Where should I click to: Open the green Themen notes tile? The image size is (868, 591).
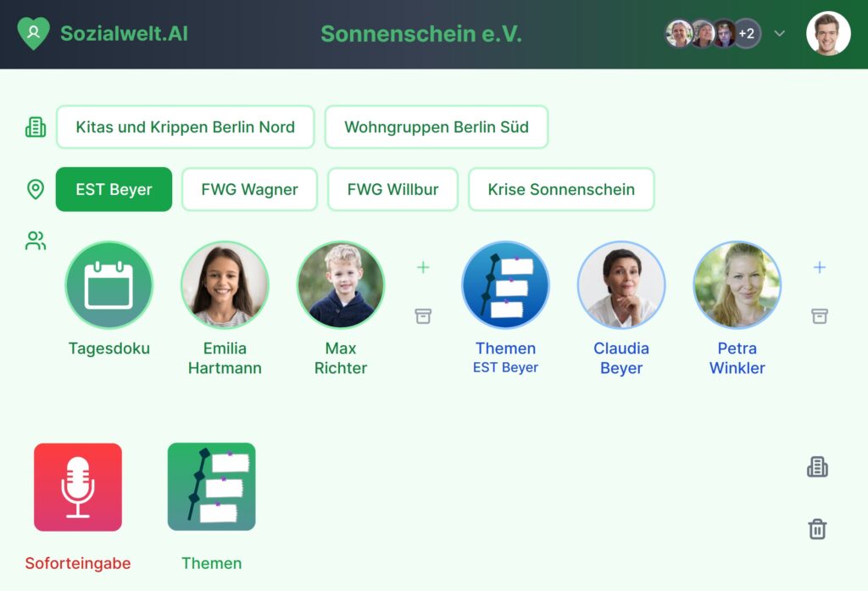[211, 487]
